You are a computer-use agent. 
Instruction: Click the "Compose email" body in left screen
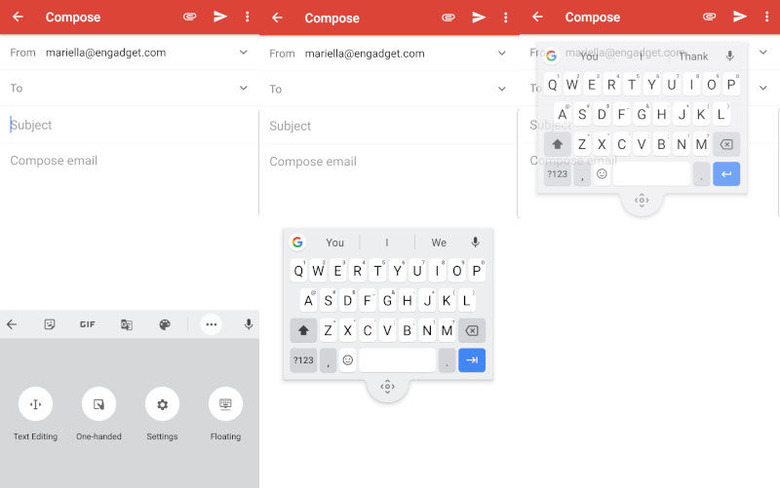(x=54, y=161)
